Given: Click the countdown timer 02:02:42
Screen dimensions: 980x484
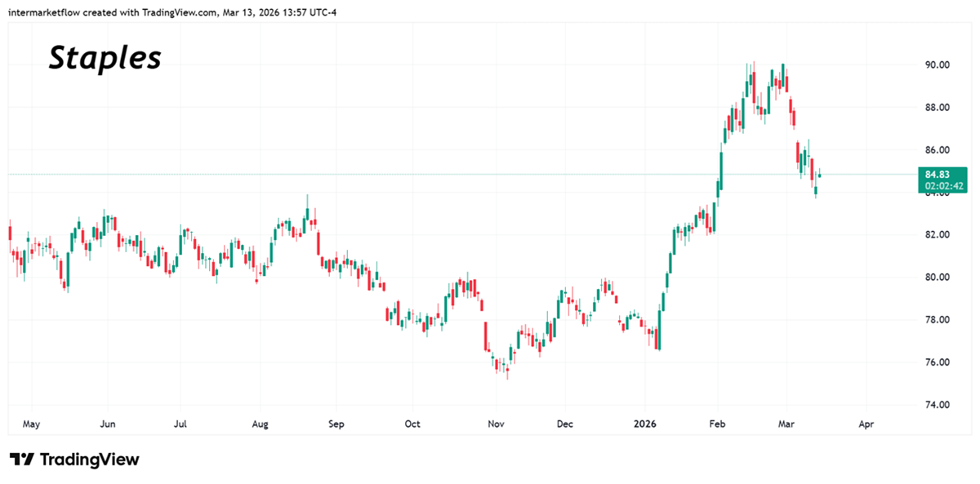Looking at the screenshot, I should click(x=941, y=184).
